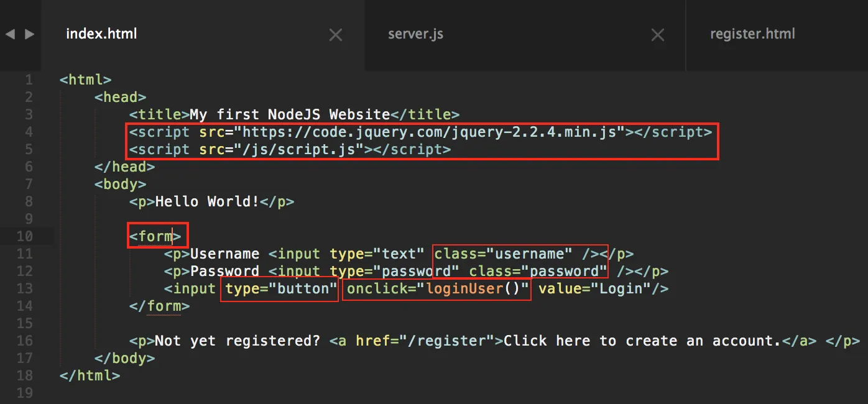Place cursor in jquery script URL
868x404 pixels.
pyautogui.click(x=433, y=132)
